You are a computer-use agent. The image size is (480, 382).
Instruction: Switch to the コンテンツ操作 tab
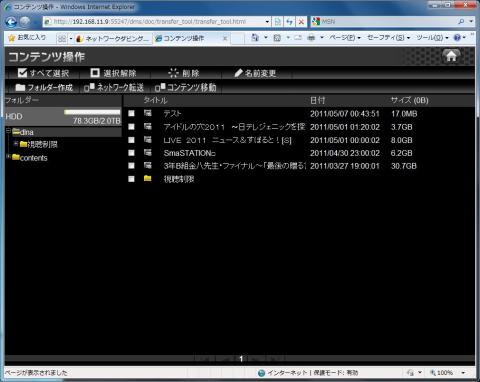pos(191,38)
